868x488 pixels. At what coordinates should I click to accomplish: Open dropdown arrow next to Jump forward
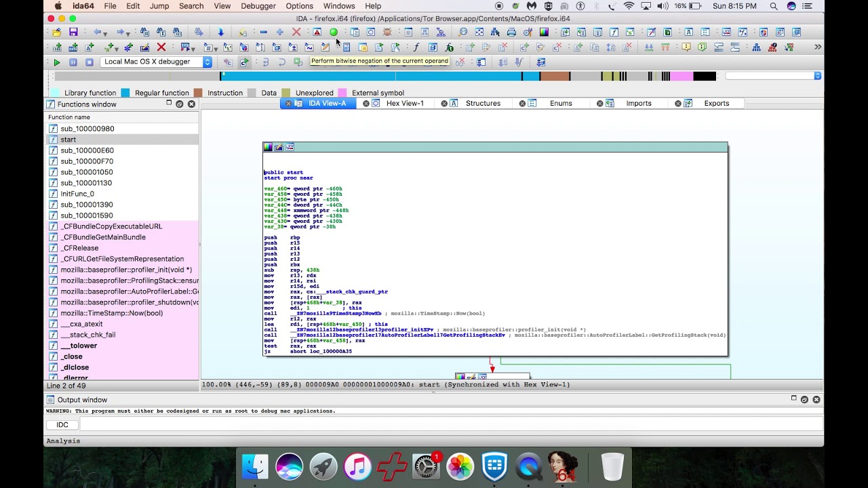pyautogui.click(x=129, y=33)
